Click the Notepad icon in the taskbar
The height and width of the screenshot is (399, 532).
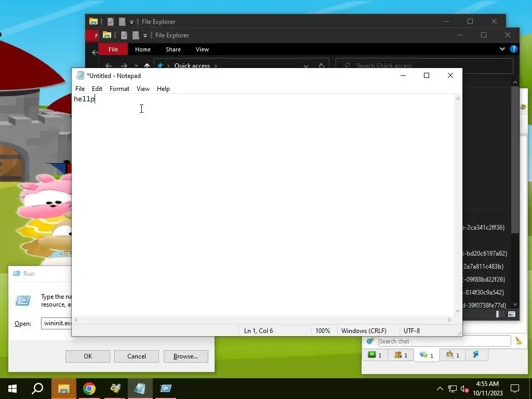click(x=140, y=389)
